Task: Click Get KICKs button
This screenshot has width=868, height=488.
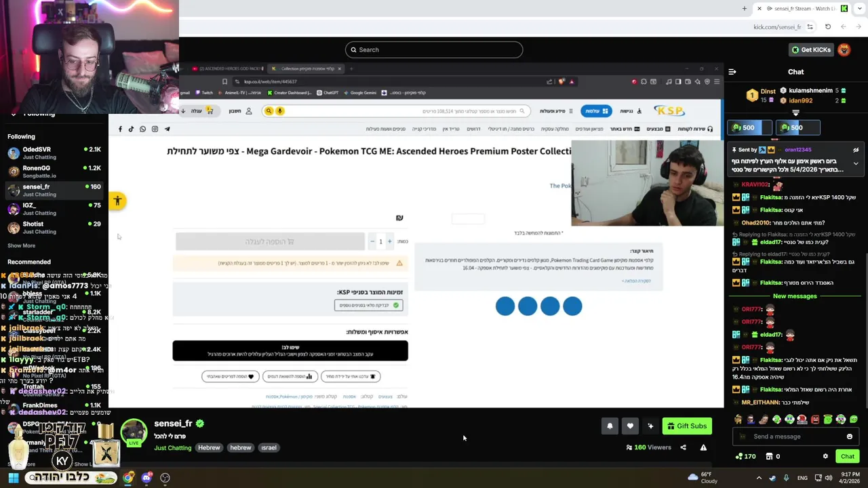Action: point(810,49)
